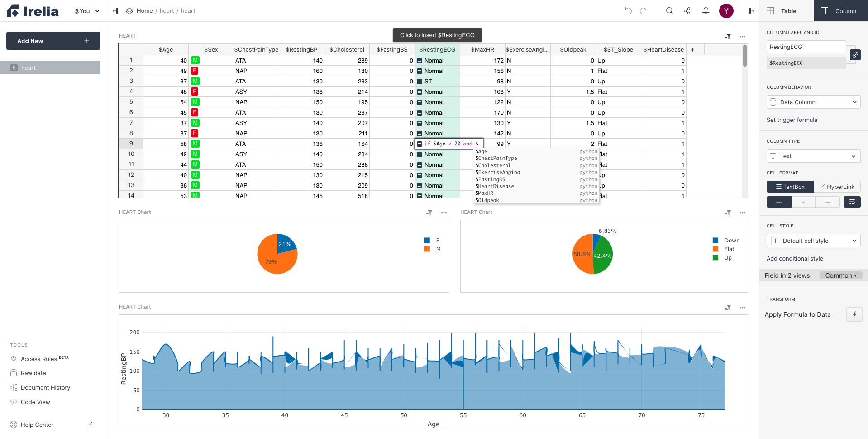Click the green Up legend swatch
This screenshot has height=439, width=868.
coord(715,258)
